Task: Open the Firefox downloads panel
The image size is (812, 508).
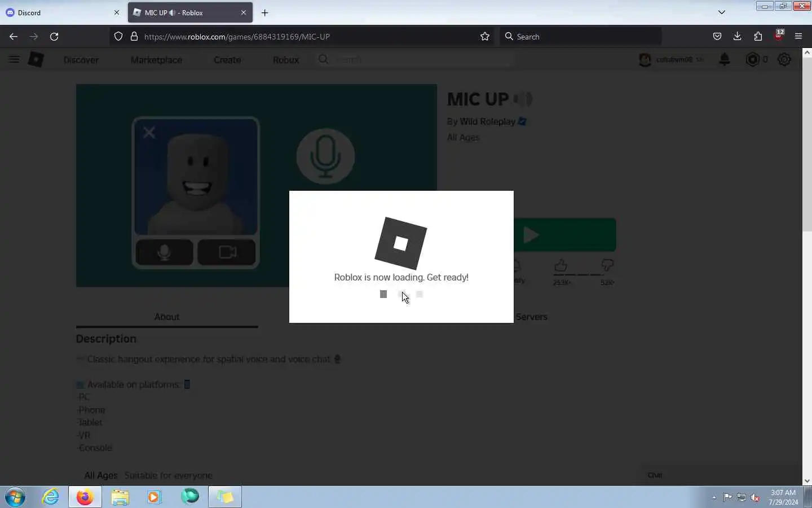Action: [738, 37]
